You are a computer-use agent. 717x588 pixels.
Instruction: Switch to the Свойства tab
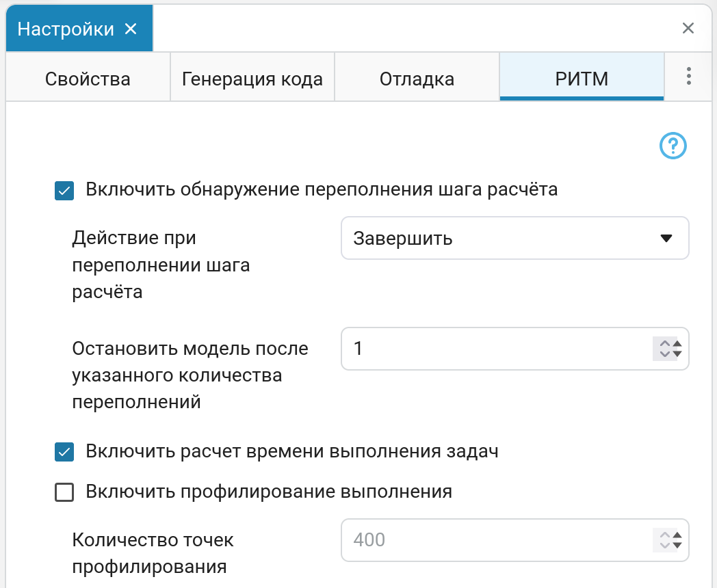pos(88,78)
